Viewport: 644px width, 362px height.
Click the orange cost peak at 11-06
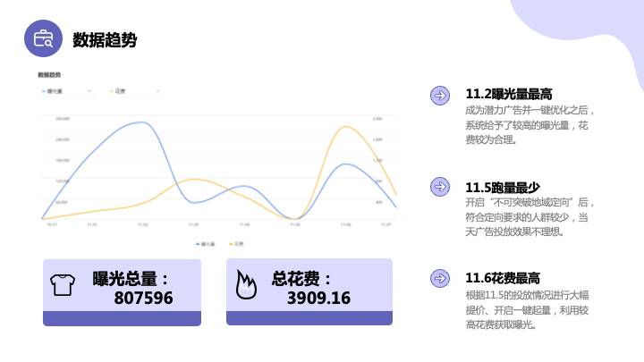[x=346, y=126]
